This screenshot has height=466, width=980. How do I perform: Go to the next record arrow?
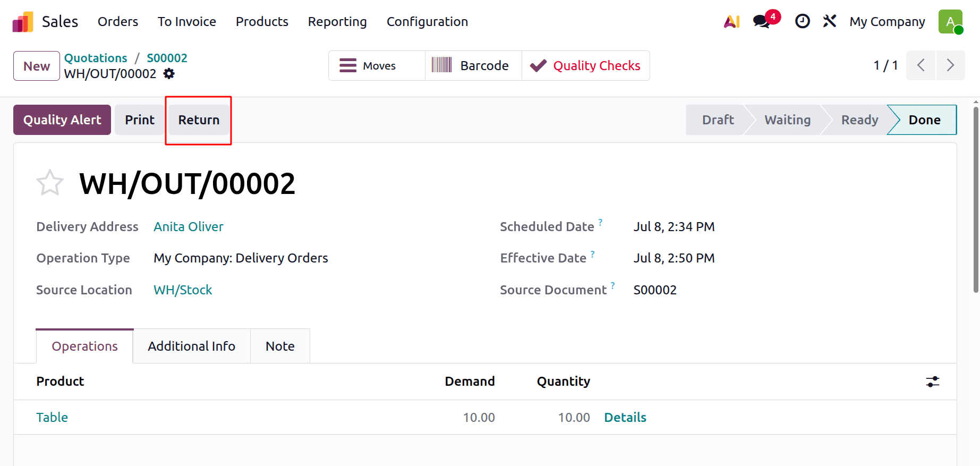951,65
